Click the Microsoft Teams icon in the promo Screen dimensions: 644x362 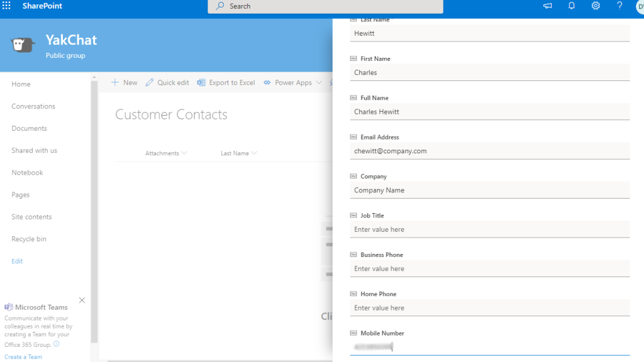[8, 307]
